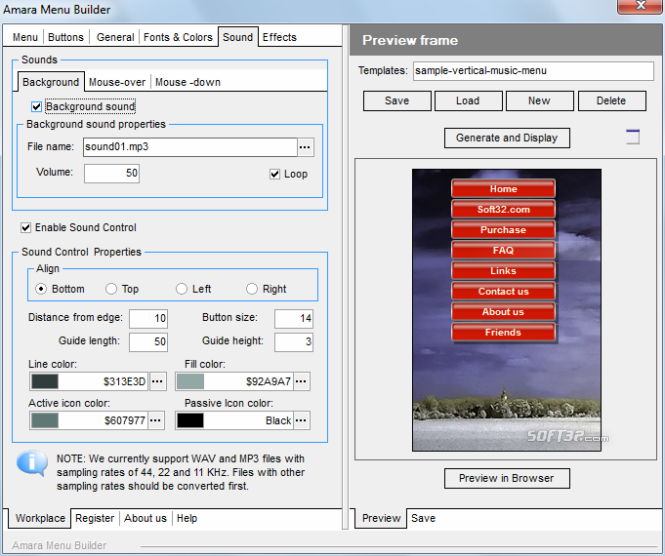Select the Bottom align radio button
The image size is (665, 556).
41,289
